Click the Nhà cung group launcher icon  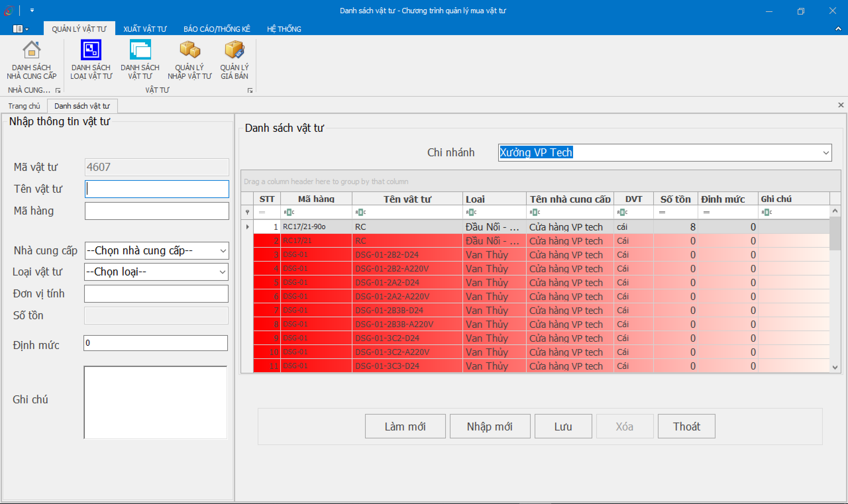click(58, 90)
